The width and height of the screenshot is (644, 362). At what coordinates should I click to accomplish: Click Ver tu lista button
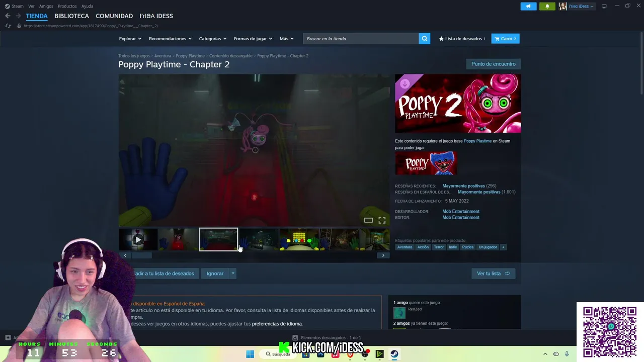pos(493,274)
